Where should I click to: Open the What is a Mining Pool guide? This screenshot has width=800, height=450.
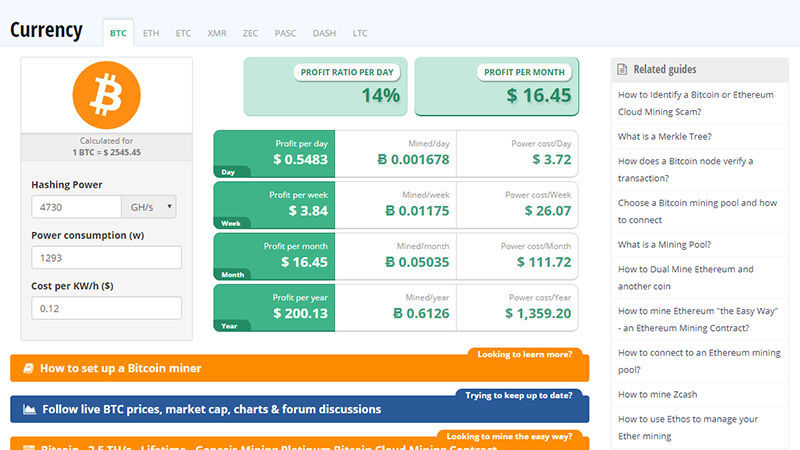coord(664,244)
